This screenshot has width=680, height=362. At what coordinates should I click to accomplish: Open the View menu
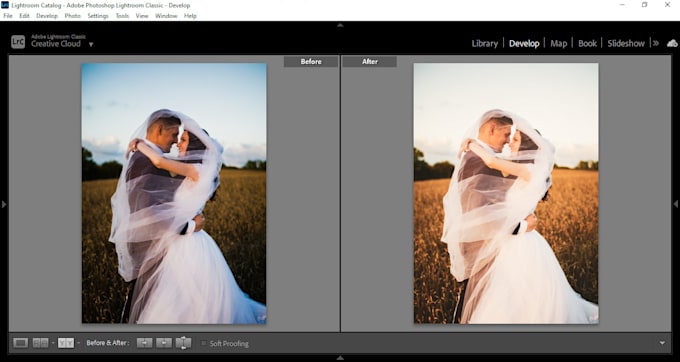click(x=142, y=16)
